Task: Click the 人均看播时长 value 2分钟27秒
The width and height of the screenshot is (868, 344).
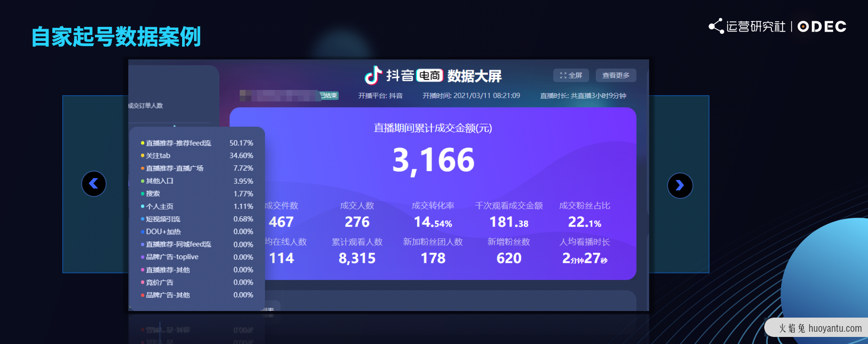Action: pos(585,258)
